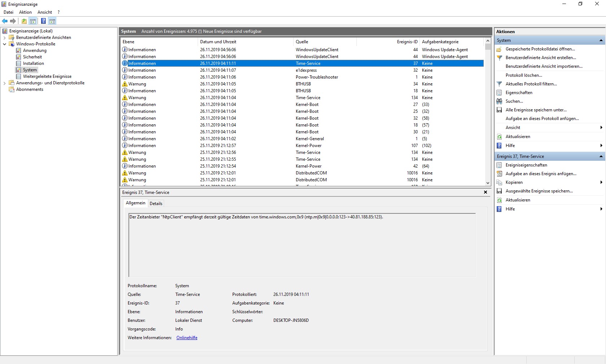Expand the Anwendungs- und Dienstprotokolle node

pyautogui.click(x=5, y=83)
